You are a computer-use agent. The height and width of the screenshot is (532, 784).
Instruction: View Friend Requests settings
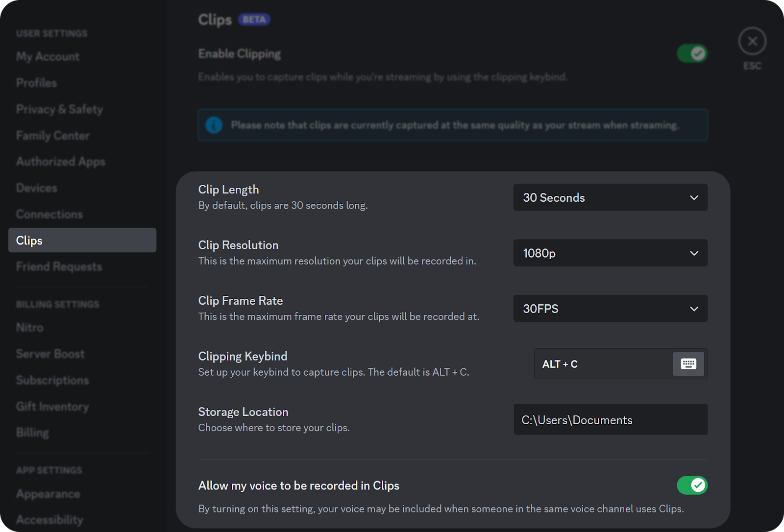click(x=59, y=266)
